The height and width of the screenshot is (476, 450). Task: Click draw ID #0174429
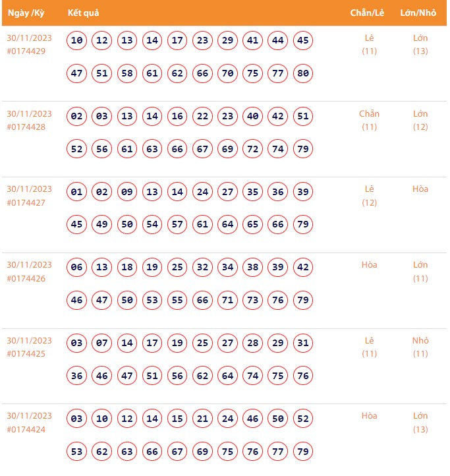pos(26,51)
